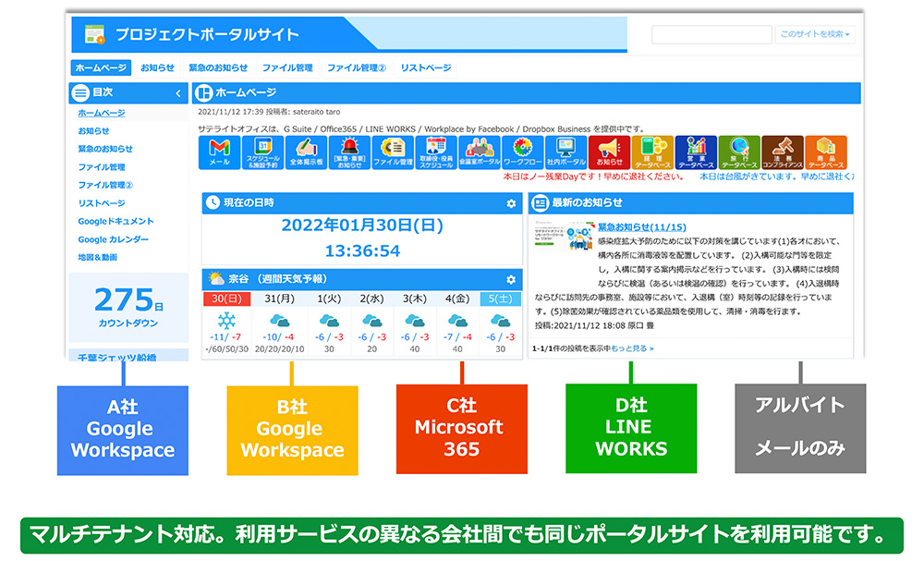
Task: Click the 最新のお知らせ header news icon
Action: 540,202
